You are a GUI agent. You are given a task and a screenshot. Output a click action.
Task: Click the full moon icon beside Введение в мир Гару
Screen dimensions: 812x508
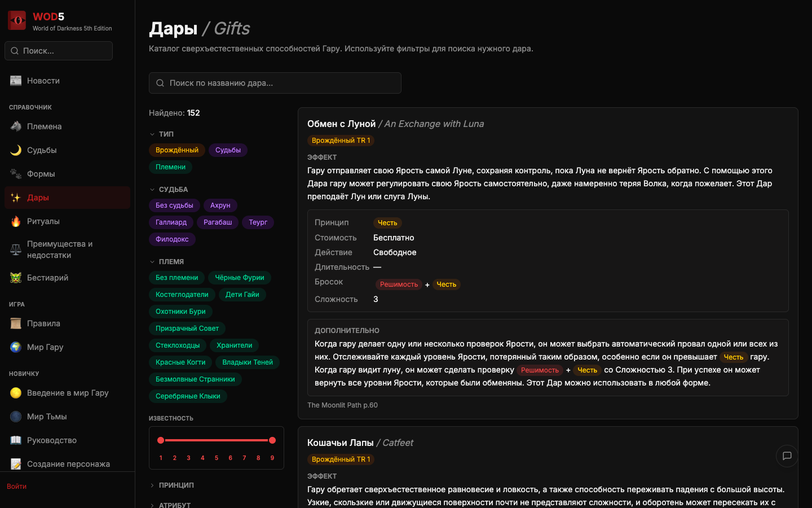click(16, 393)
